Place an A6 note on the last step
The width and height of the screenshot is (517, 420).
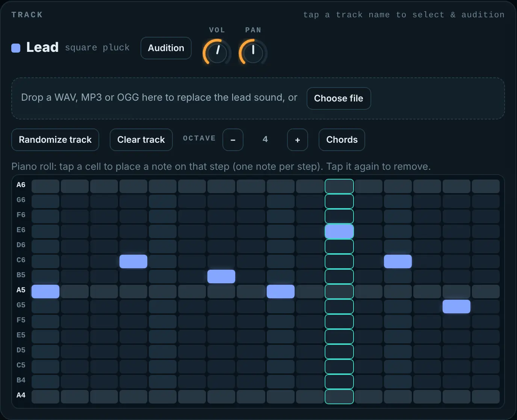486,186
